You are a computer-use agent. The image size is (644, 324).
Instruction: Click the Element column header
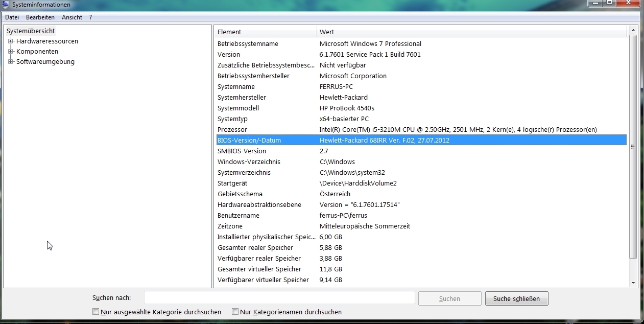click(265, 32)
